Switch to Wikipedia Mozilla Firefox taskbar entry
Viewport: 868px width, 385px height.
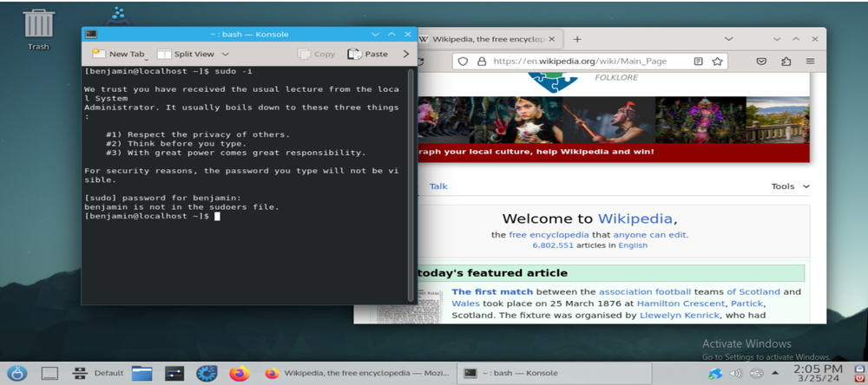(x=356, y=374)
